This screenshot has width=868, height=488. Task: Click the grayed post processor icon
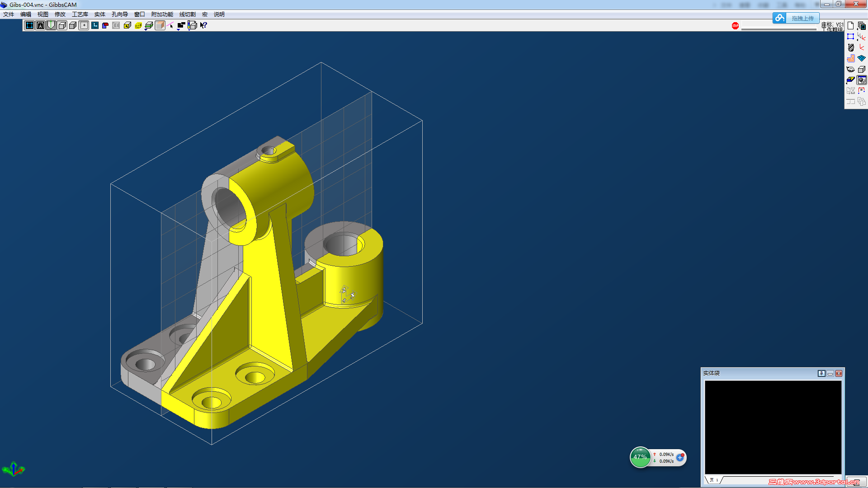pos(850,91)
